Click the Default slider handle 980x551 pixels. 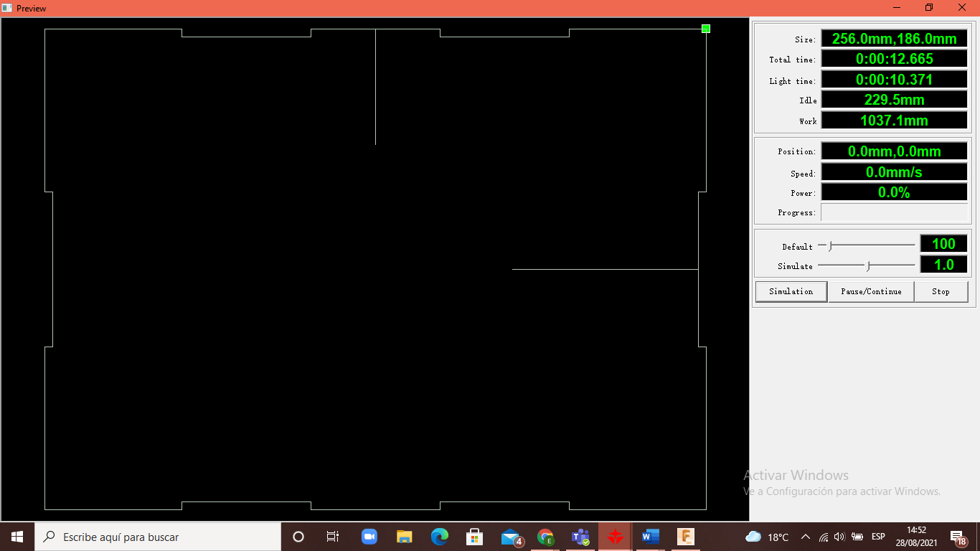pos(830,246)
